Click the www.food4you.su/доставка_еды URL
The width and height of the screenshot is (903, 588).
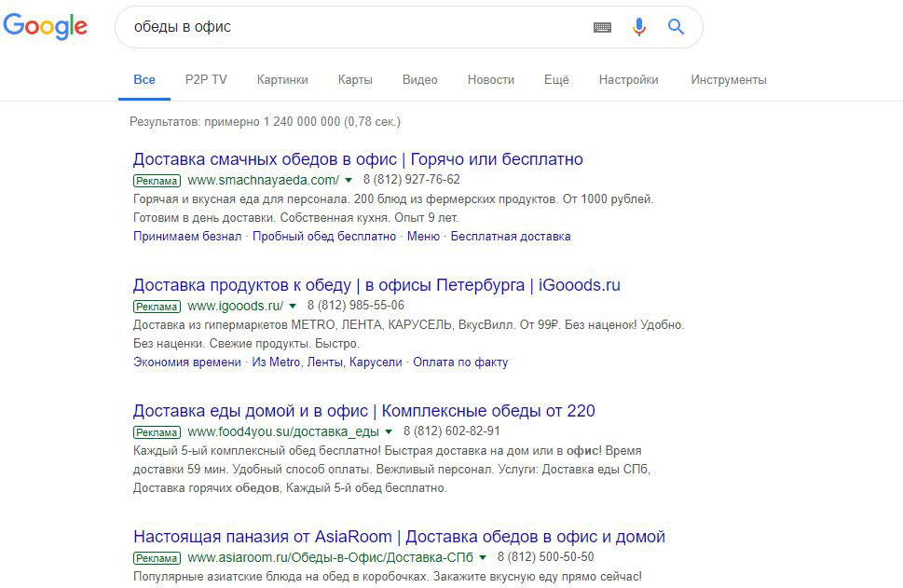point(283,431)
